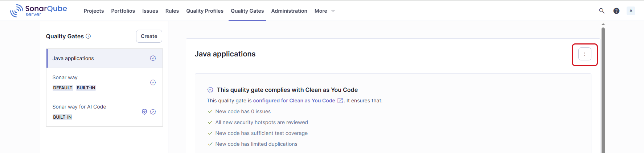The height and width of the screenshot is (153, 644).
Task: Click the vertical scrollbar on the right
Action: 603,90
